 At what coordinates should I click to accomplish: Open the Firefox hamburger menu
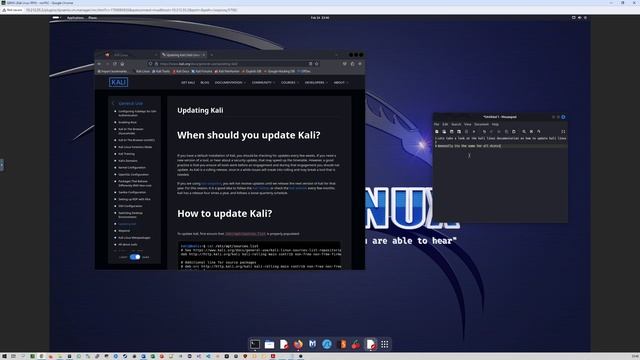pos(360,64)
